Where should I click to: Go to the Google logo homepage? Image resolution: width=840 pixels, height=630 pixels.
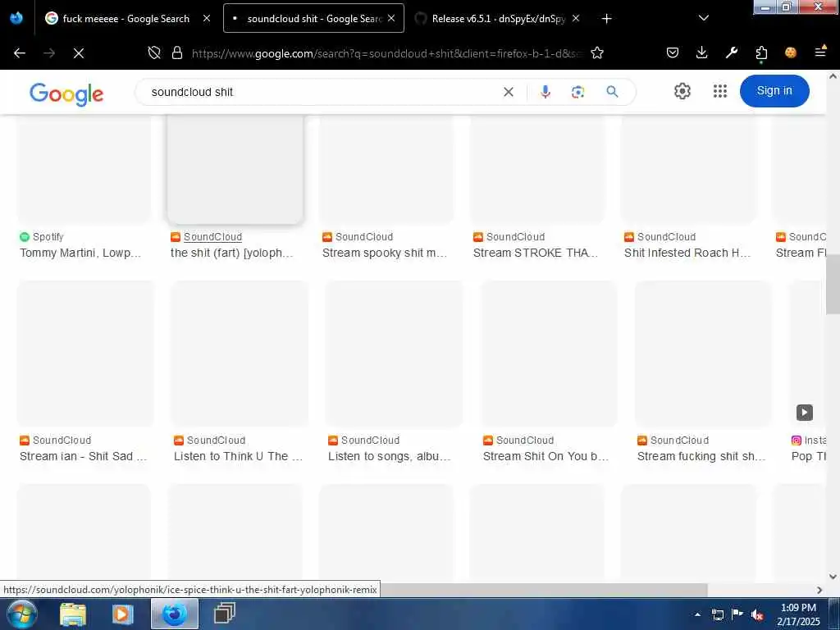point(66,94)
